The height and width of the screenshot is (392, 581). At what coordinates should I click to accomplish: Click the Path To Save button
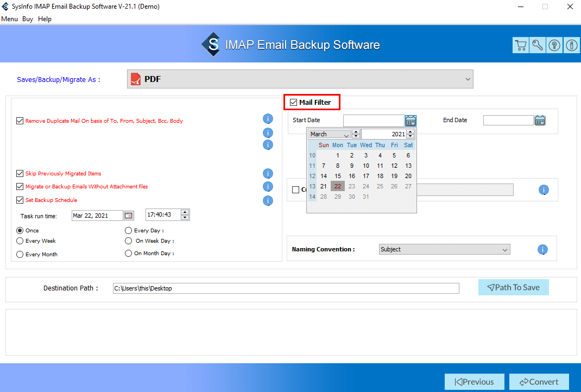[x=514, y=288]
